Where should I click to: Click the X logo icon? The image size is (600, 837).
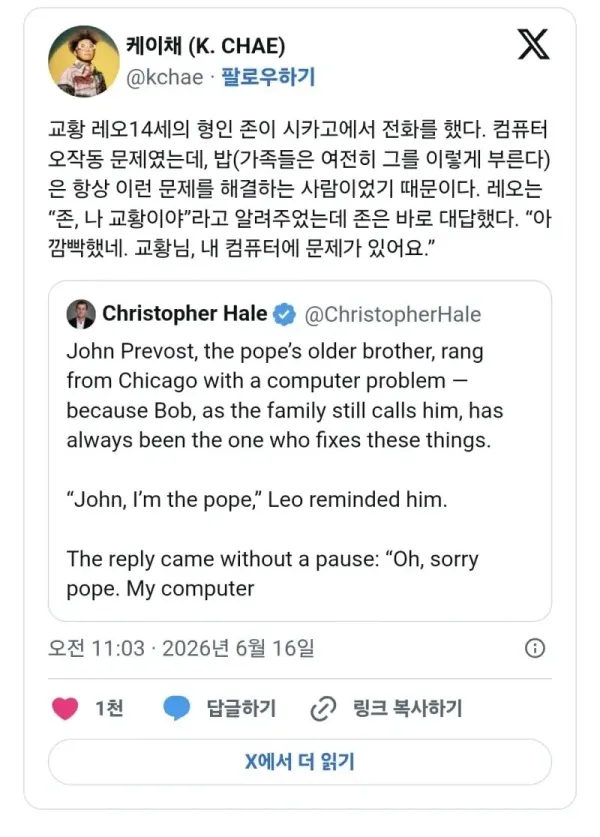click(533, 44)
